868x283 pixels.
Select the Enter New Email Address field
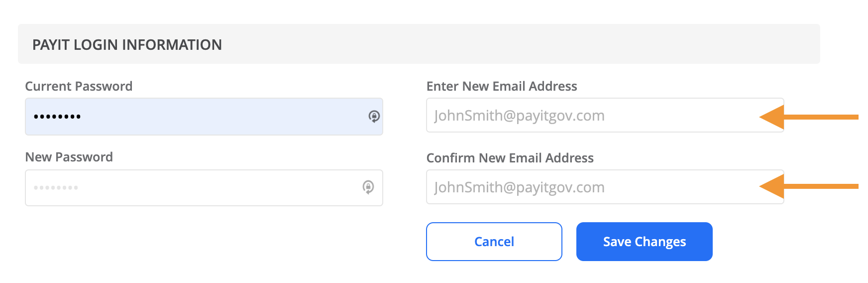pyautogui.click(x=605, y=115)
